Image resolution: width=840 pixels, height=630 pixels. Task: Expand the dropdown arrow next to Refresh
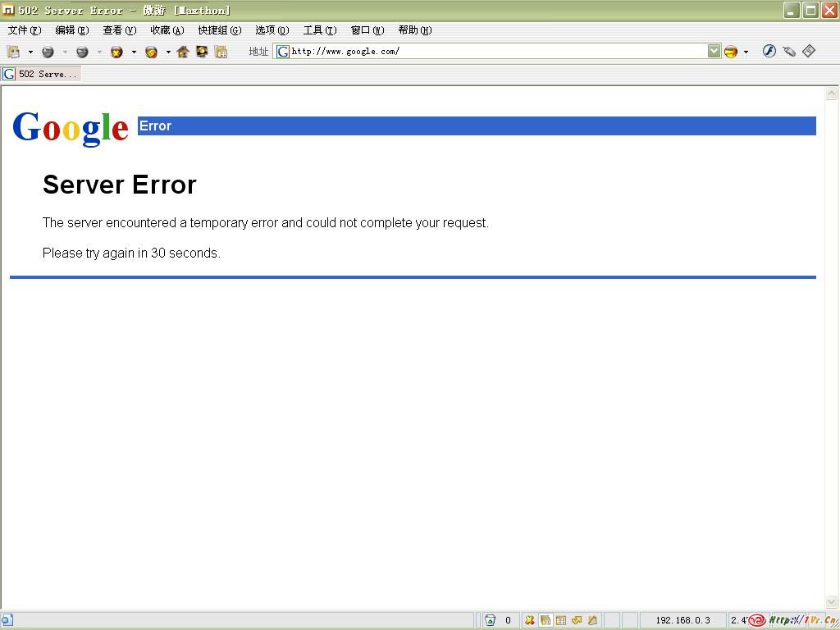pyautogui.click(x=168, y=52)
